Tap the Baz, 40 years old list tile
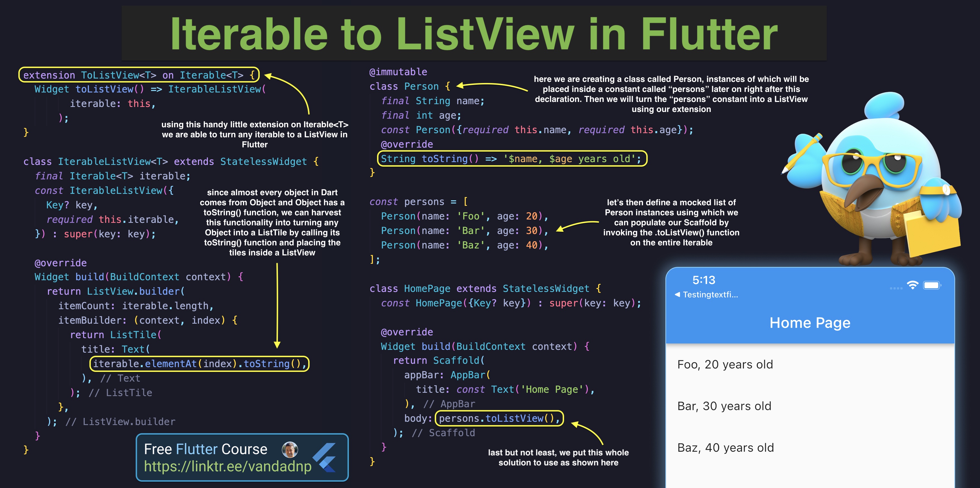The width and height of the screenshot is (980, 488). point(725,448)
